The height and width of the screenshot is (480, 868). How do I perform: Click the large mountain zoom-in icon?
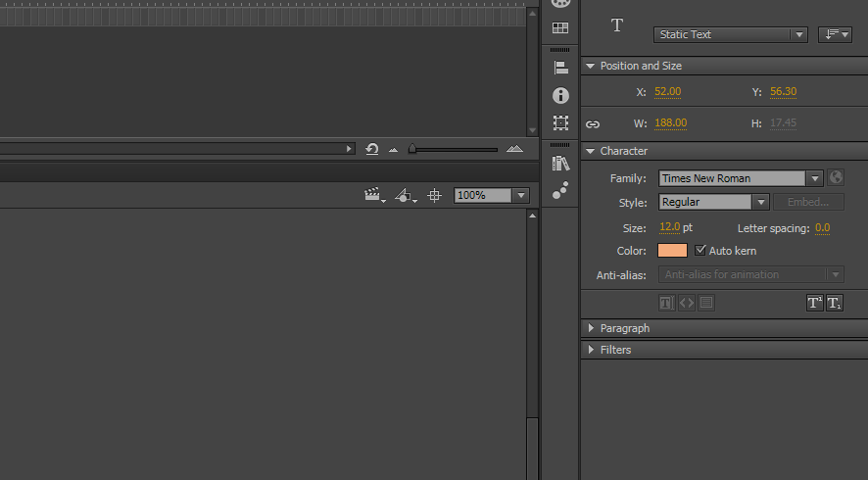click(x=514, y=148)
